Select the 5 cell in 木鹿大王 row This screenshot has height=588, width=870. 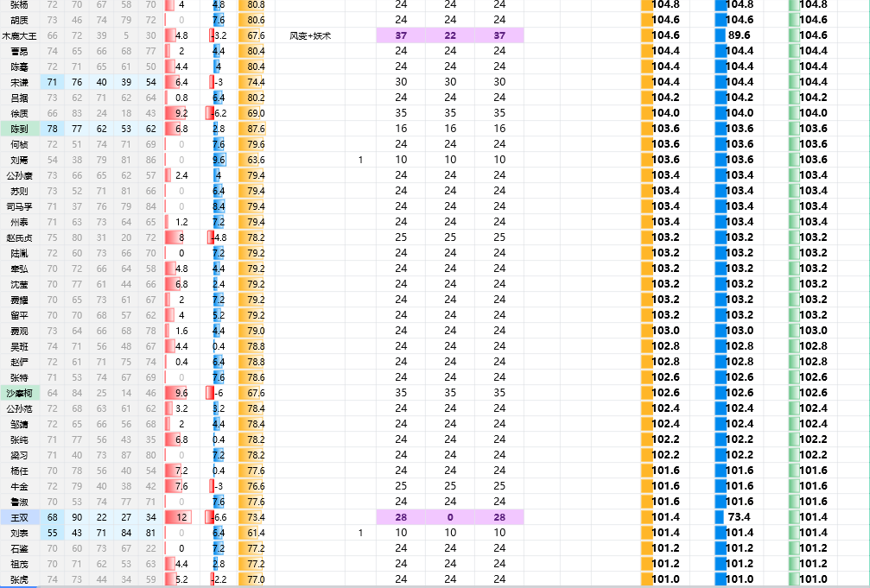pyautogui.click(x=126, y=35)
